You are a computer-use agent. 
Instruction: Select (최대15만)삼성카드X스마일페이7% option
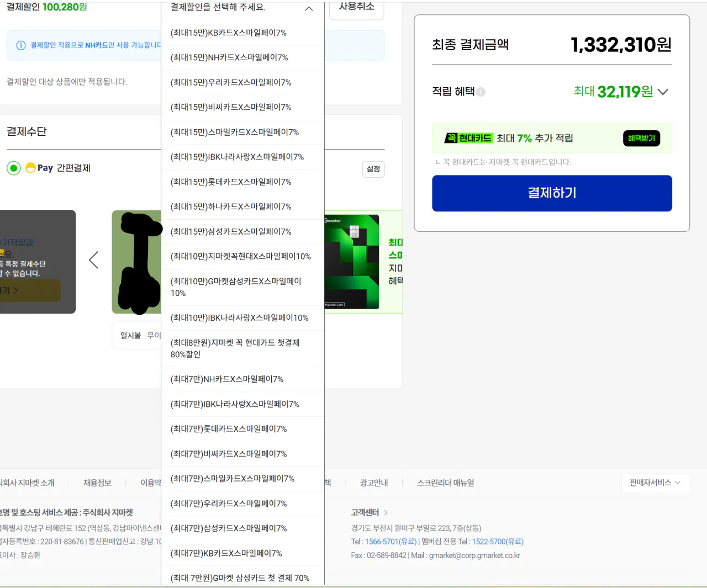[x=242, y=231]
